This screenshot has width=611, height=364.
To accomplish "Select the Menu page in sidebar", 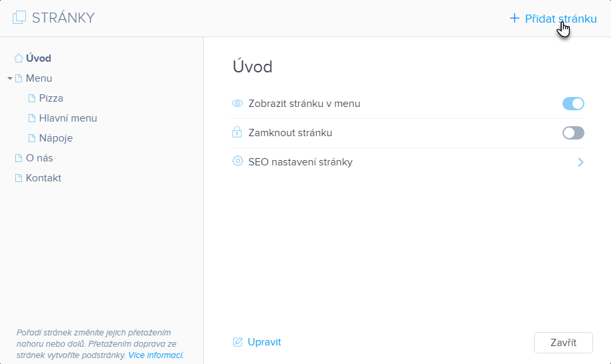I will click(39, 78).
